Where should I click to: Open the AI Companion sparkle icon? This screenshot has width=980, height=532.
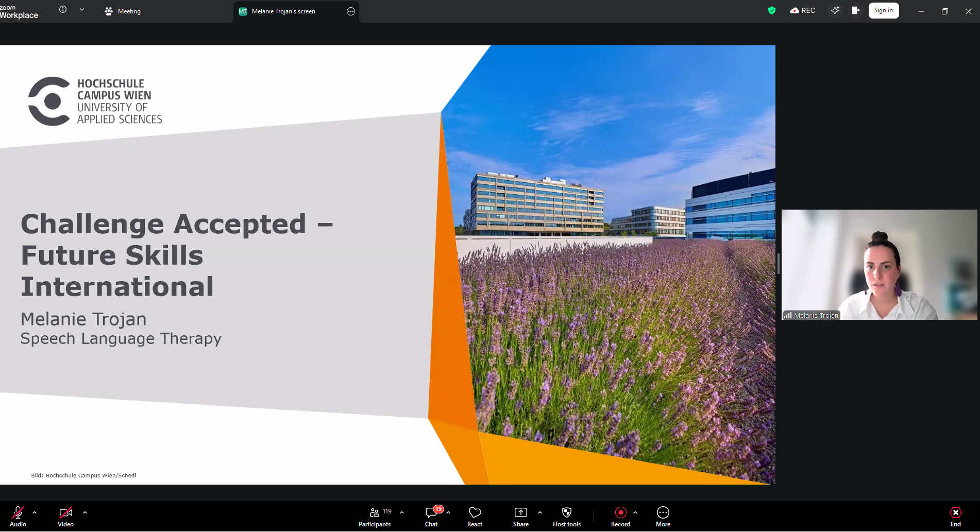(x=835, y=11)
